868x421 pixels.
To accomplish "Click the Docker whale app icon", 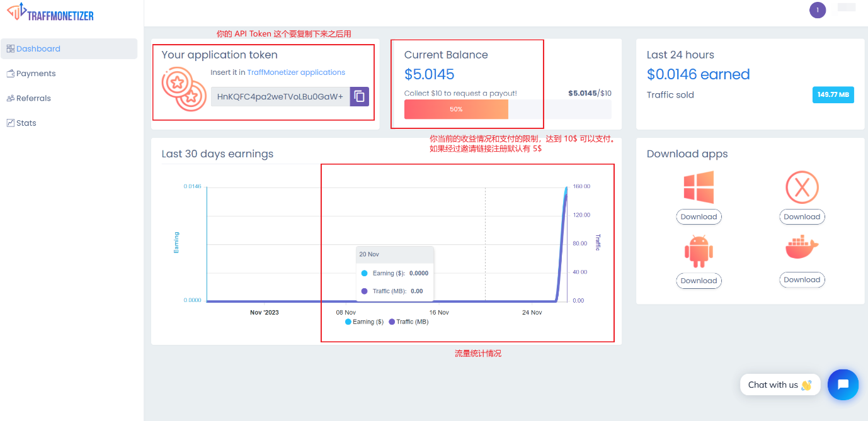I will (801, 247).
